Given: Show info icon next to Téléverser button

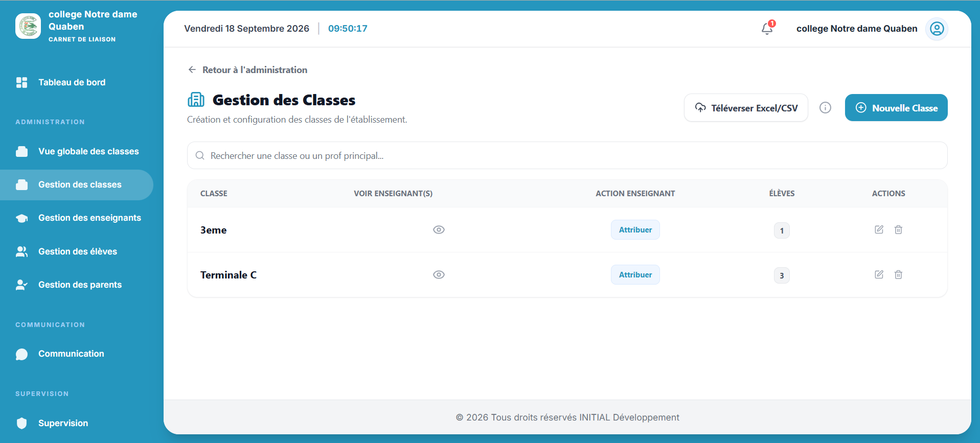Looking at the screenshot, I should 825,108.
